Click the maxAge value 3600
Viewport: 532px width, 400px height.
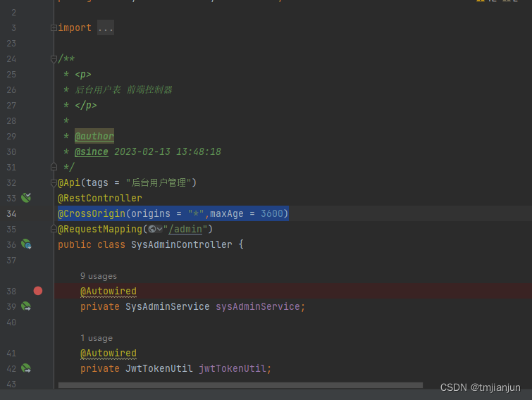[272, 213]
